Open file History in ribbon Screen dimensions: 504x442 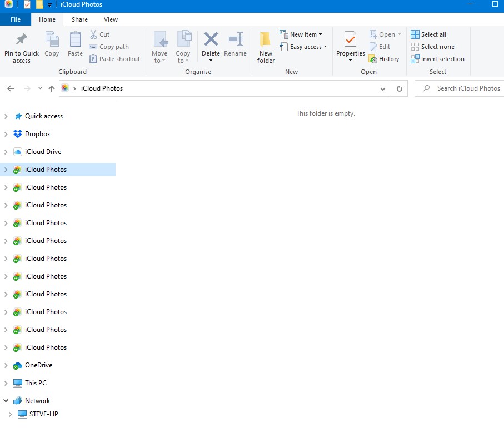click(x=384, y=59)
